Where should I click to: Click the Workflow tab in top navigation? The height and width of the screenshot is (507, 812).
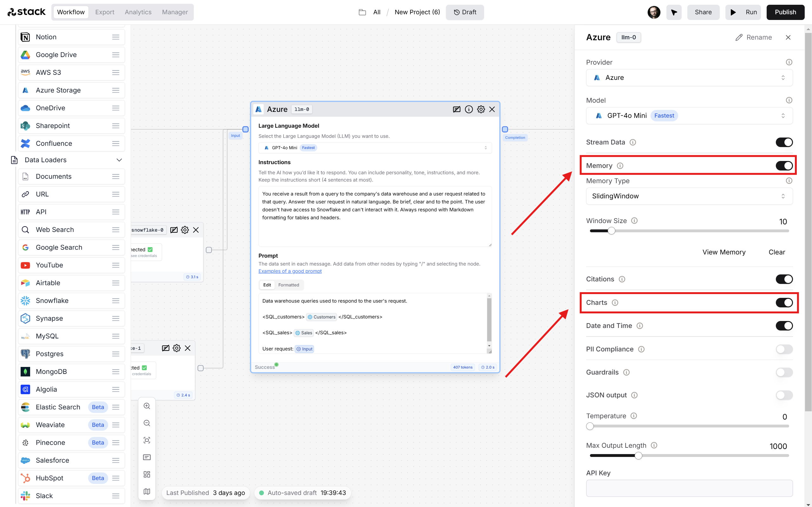point(71,12)
